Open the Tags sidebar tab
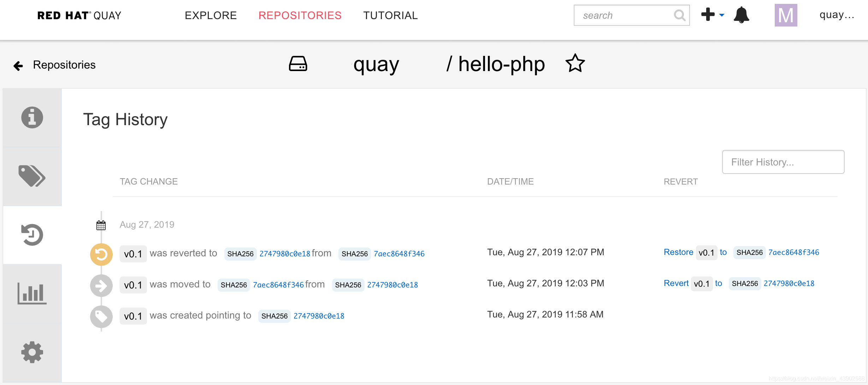 [x=32, y=176]
